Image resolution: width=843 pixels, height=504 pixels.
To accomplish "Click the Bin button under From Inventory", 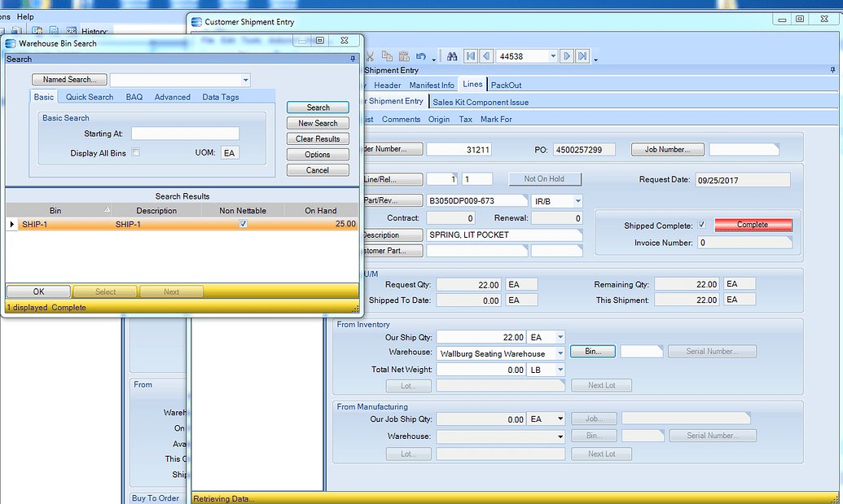I will 592,351.
